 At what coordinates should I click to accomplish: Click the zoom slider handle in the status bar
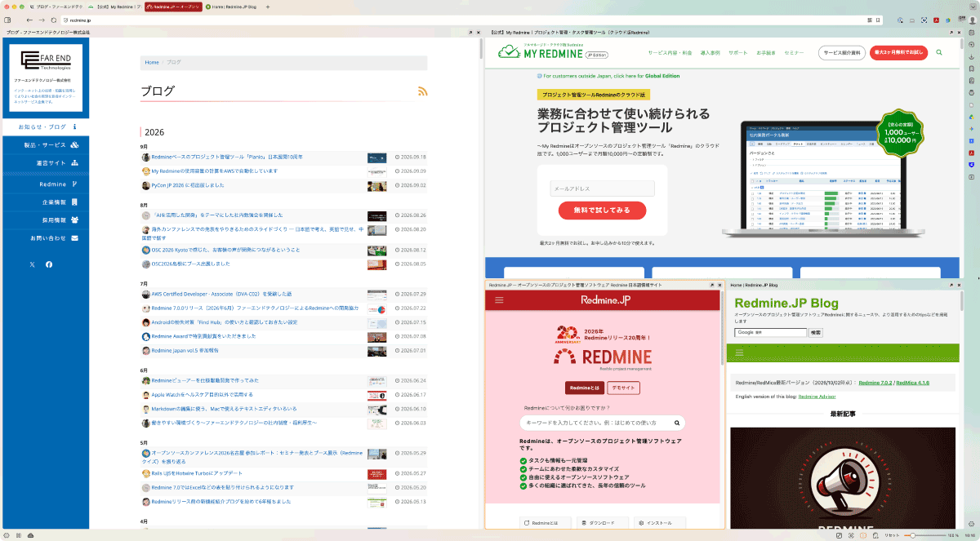(913, 535)
